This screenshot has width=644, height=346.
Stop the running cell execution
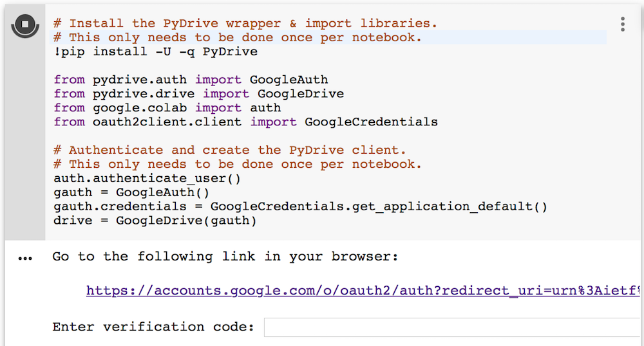tap(25, 24)
